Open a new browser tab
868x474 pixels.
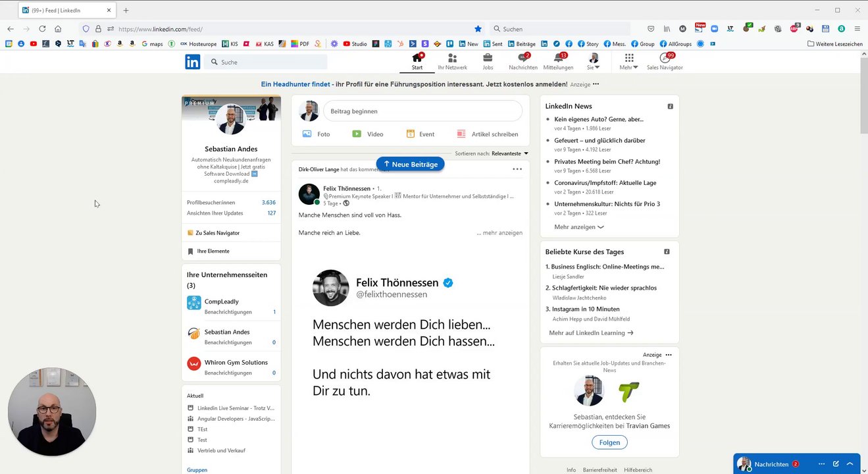[x=126, y=11]
